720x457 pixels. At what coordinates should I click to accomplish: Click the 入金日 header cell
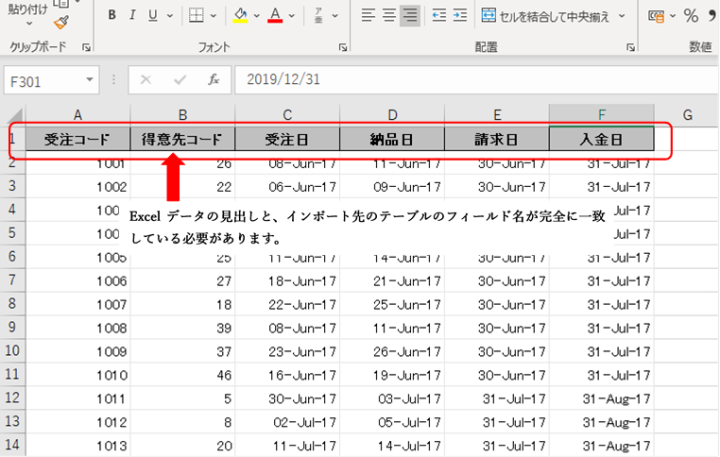click(601, 140)
